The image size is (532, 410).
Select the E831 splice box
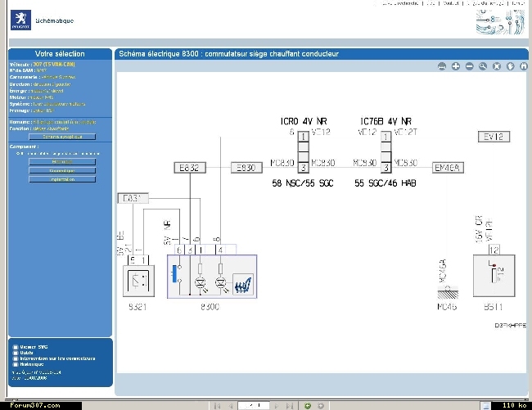tap(133, 198)
